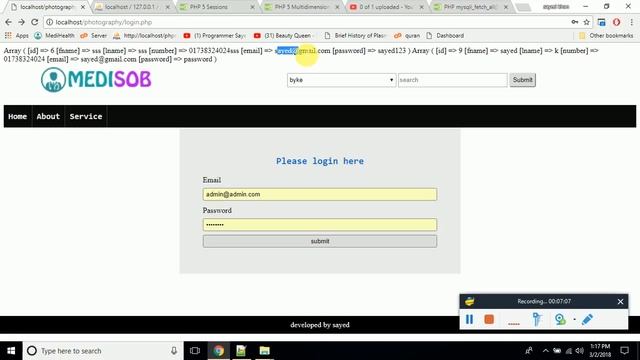The image size is (640, 360).
Task: Open the Beauty Queen bookmark
Action: (284, 36)
